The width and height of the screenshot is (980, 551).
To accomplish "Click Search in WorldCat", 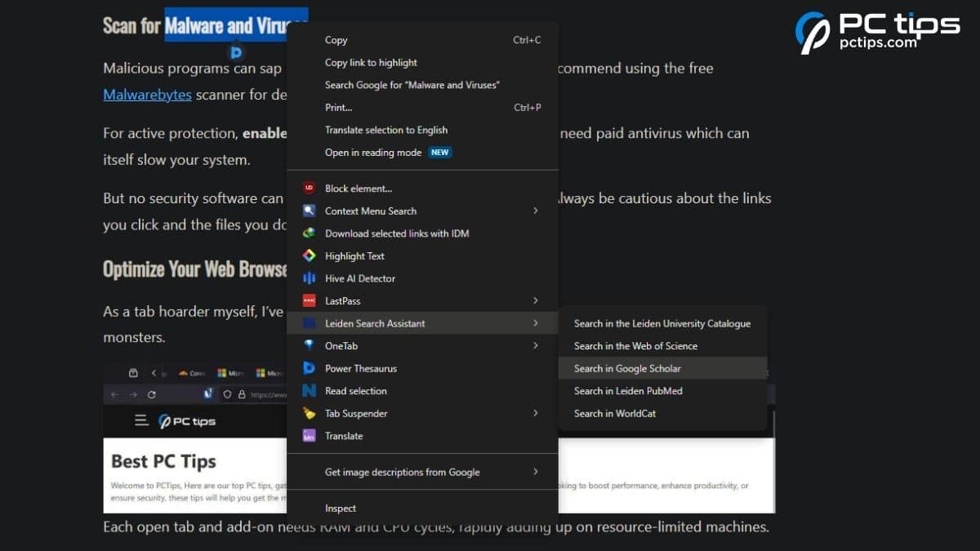I will 614,413.
